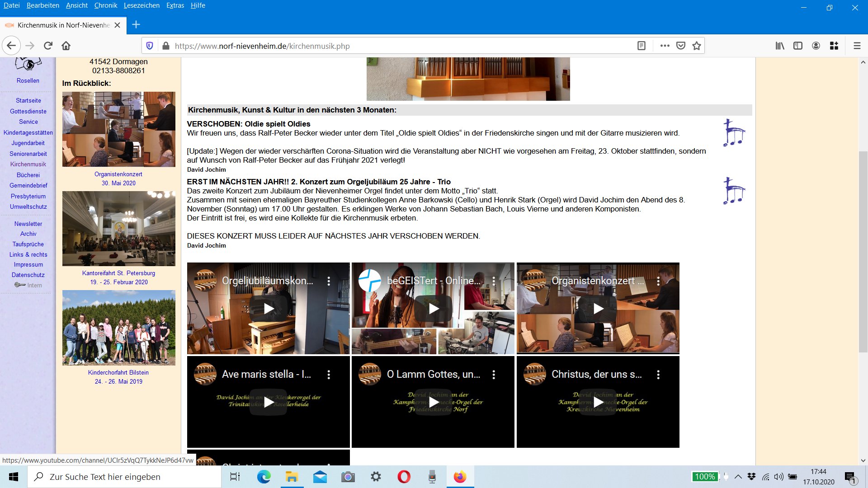Open the browser home page
Viewport: 868px width, 488px height.
coord(66,46)
